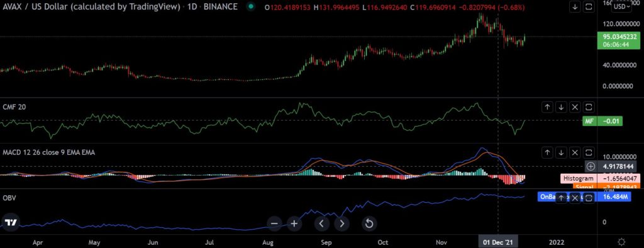The width and height of the screenshot is (644, 248).
Task: Click the Oct label on time axis
Action: point(383,242)
